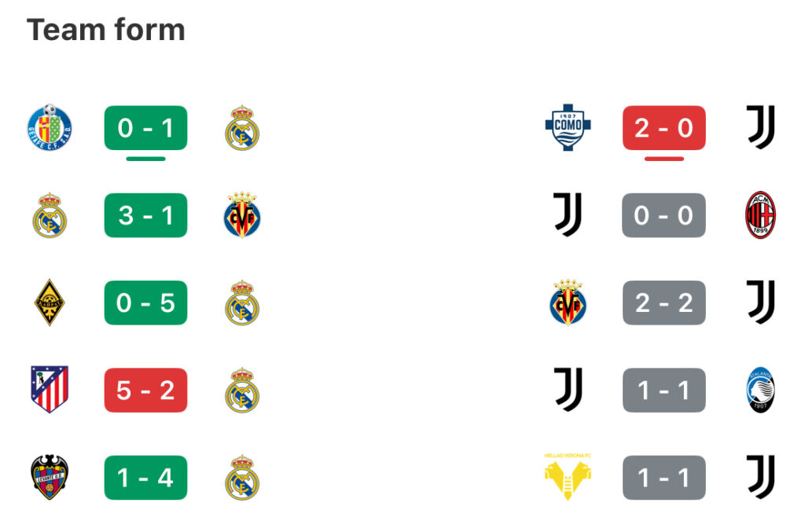
Task: Click the Team form heading
Action: [x=106, y=30]
